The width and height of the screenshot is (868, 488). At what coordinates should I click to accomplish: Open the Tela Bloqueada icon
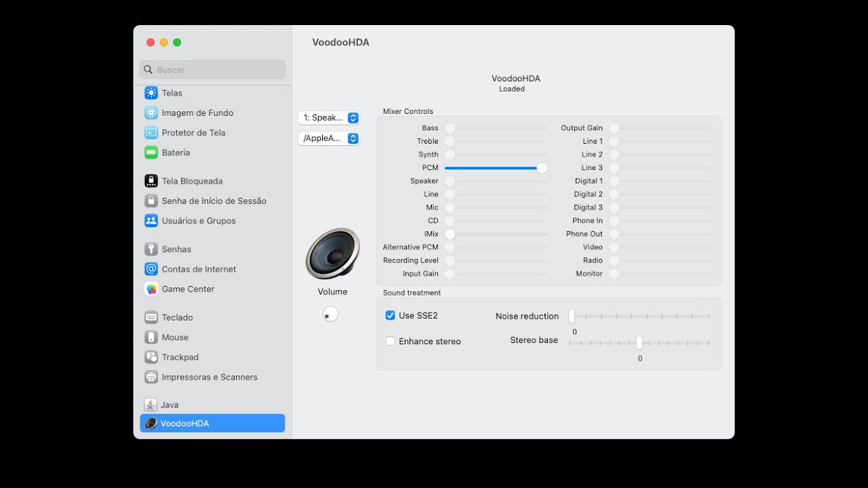[151, 181]
